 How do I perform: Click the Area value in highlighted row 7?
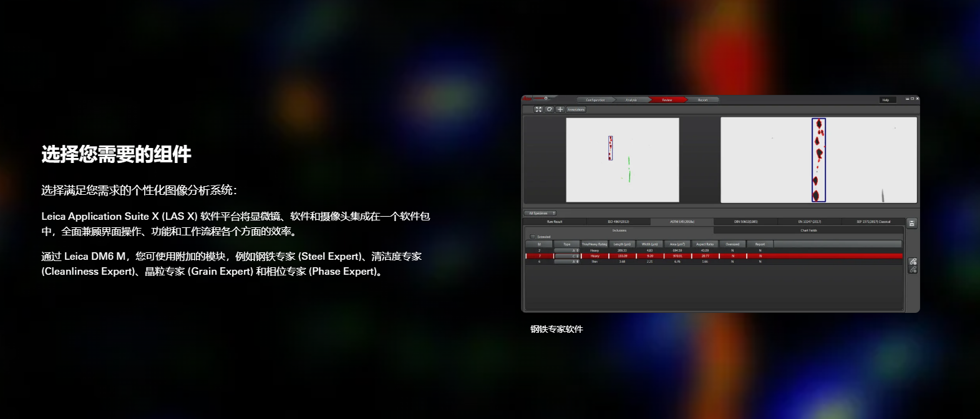pyautogui.click(x=677, y=256)
